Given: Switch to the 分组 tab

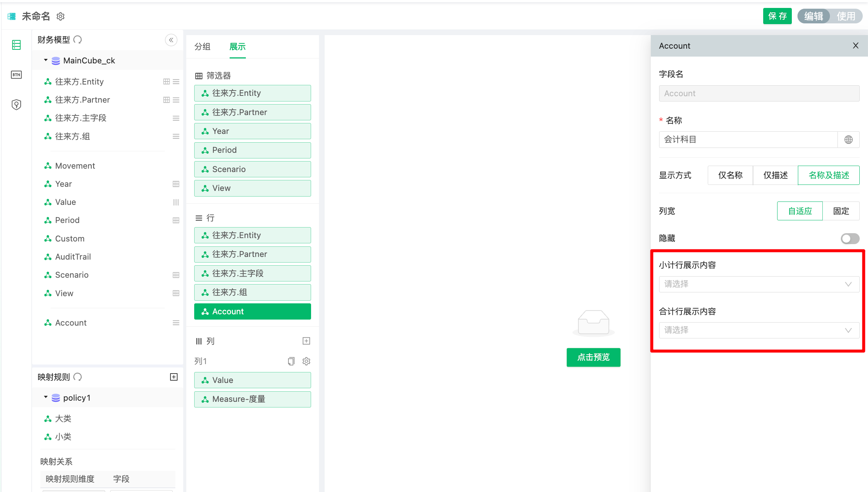Looking at the screenshot, I should pos(202,47).
